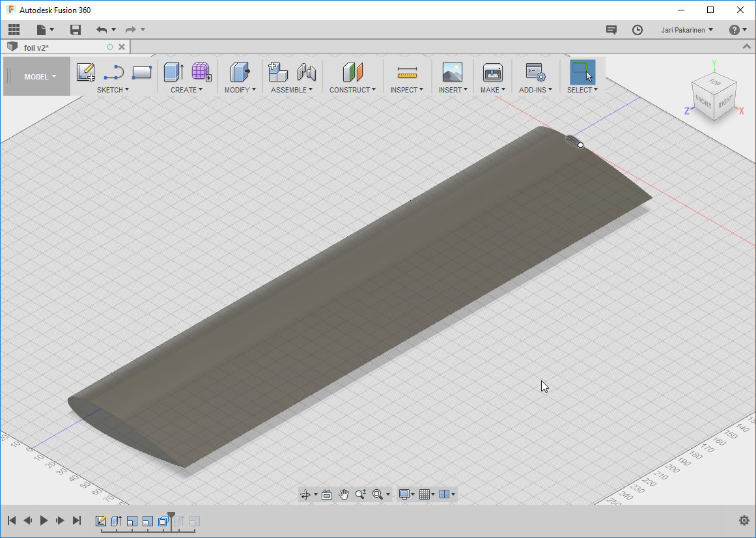Open the undo history dropdown arrow

[x=114, y=30]
